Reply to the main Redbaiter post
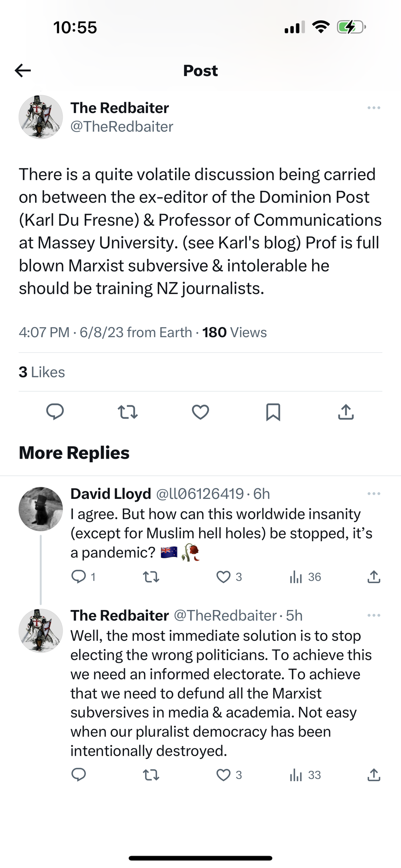 (x=55, y=412)
